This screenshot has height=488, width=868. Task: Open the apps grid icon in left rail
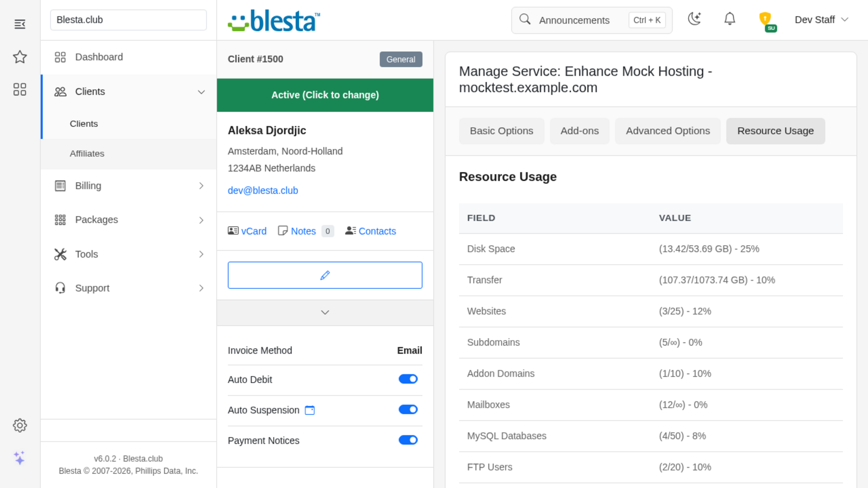20,89
